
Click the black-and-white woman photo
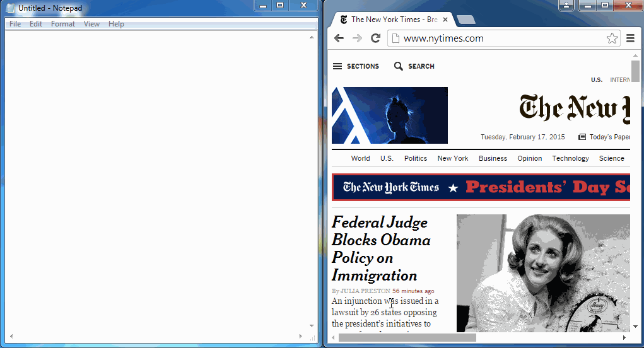[x=543, y=273]
